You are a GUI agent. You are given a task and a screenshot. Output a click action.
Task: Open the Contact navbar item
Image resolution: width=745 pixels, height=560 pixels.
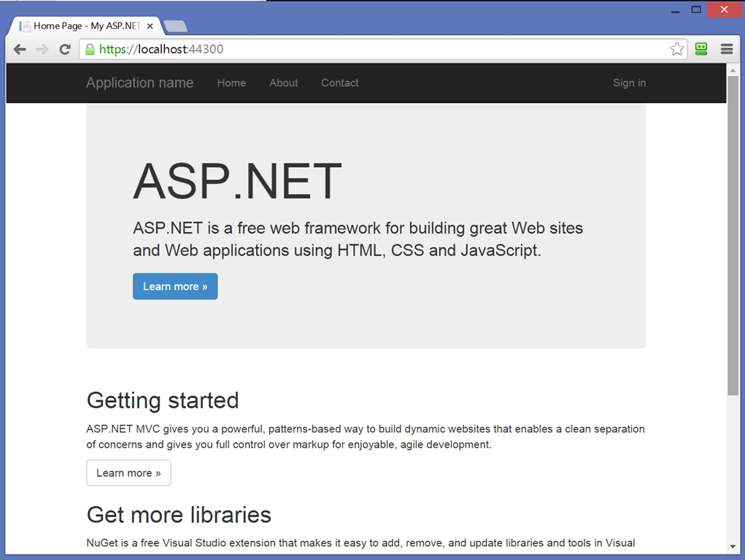click(340, 82)
